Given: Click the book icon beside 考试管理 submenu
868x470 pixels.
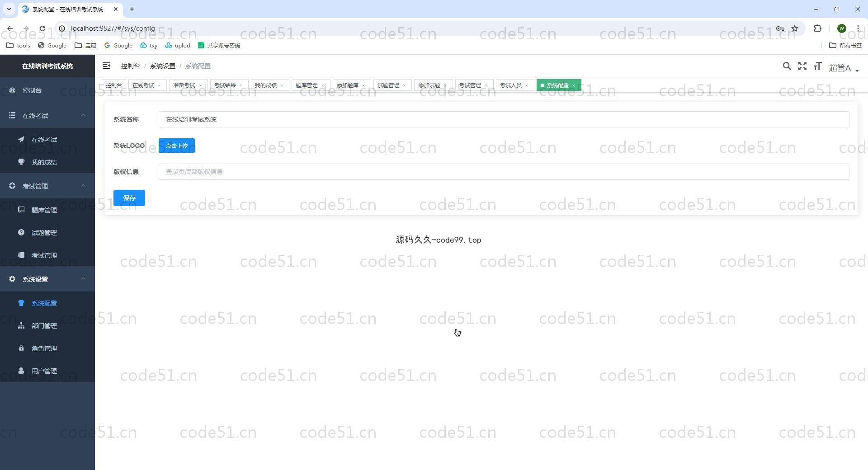Looking at the screenshot, I should click(21, 255).
